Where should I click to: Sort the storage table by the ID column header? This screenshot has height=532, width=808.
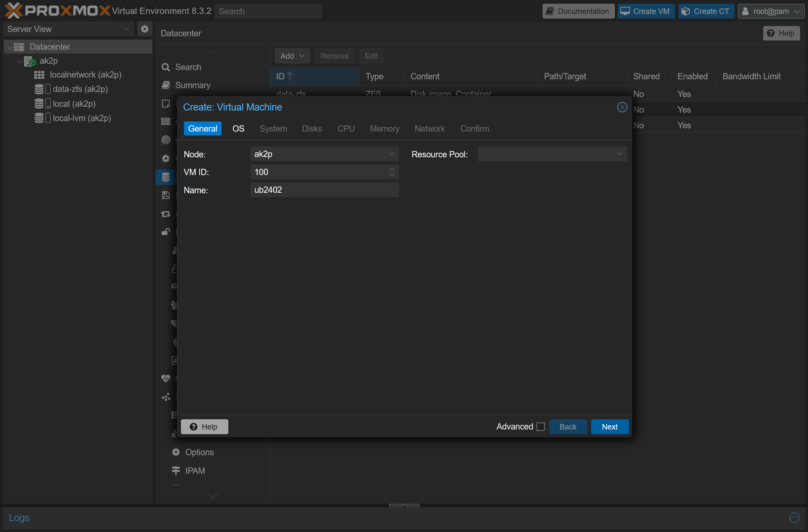pos(314,76)
